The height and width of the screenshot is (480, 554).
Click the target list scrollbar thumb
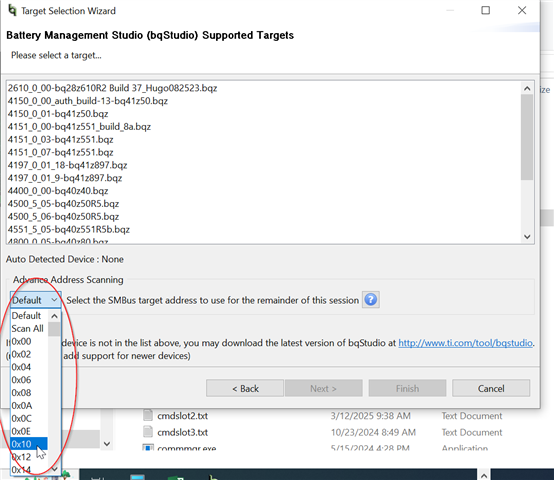point(527,137)
